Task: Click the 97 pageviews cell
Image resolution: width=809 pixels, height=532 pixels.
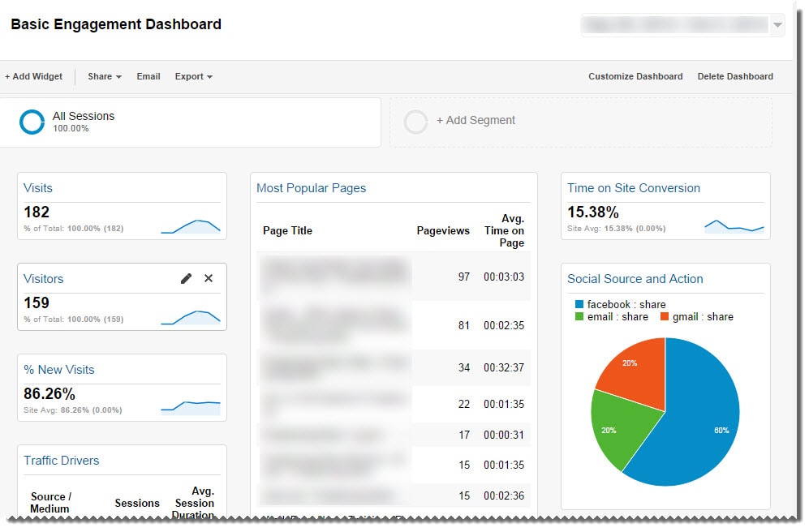Action: click(464, 277)
